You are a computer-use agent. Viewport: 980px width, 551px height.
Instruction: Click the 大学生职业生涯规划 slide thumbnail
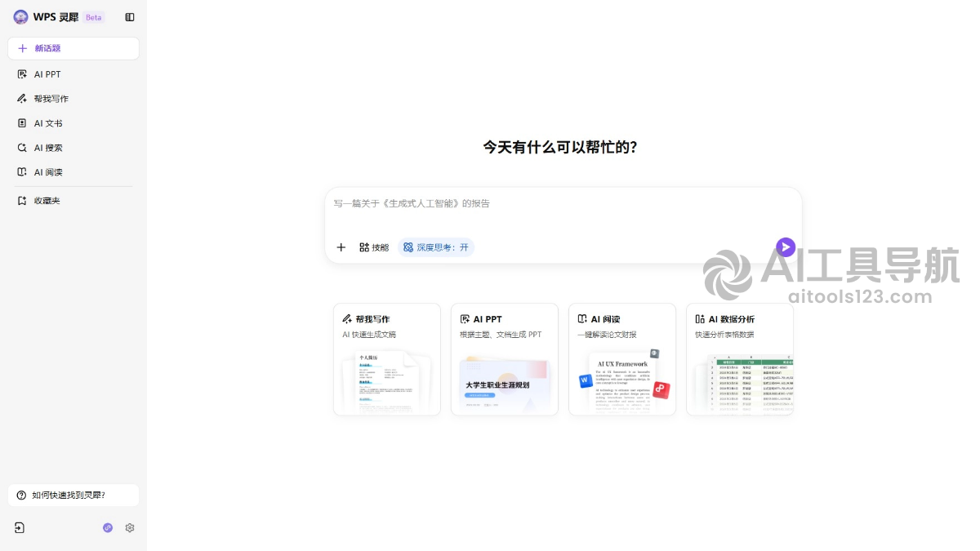tap(503, 386)
